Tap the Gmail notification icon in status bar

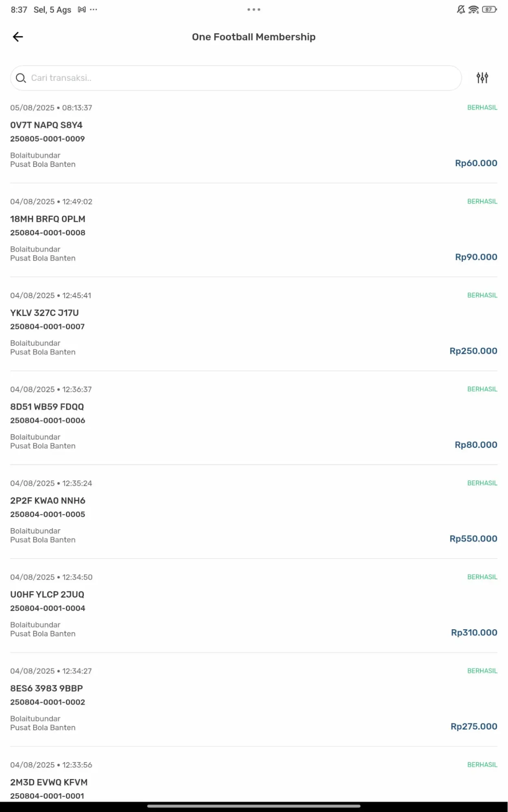82,10
